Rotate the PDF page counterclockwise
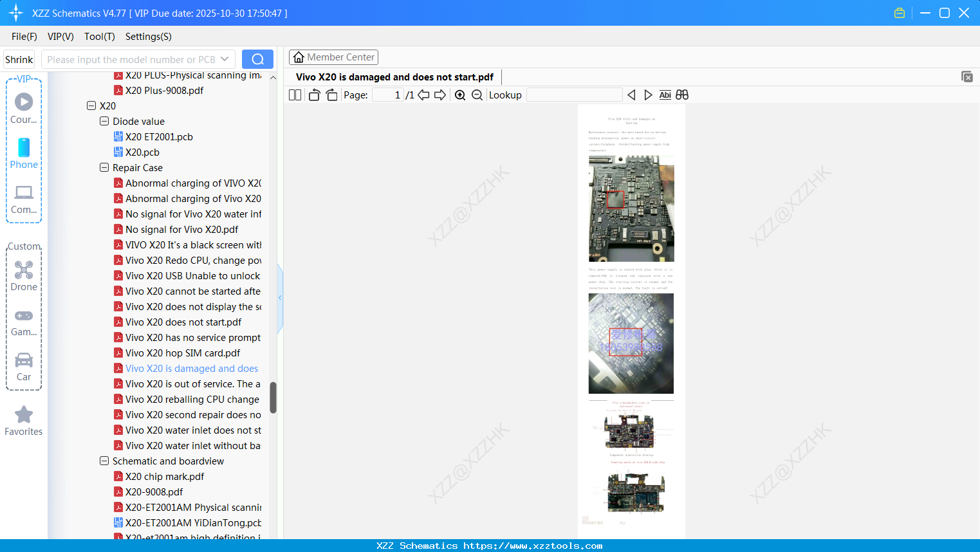This screenshot has width=980, height=552. tap(314, 95)
